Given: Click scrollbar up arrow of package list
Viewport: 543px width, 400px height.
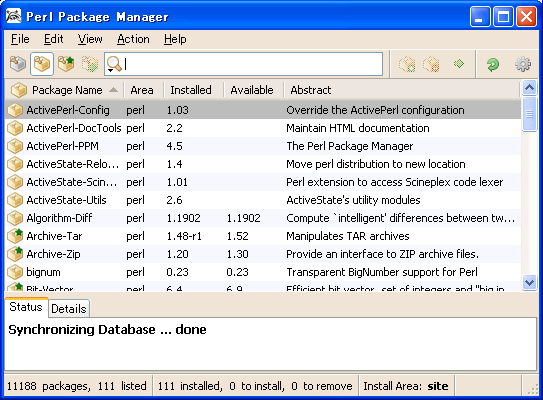Looking at the screenshot, I should [529, 88].
